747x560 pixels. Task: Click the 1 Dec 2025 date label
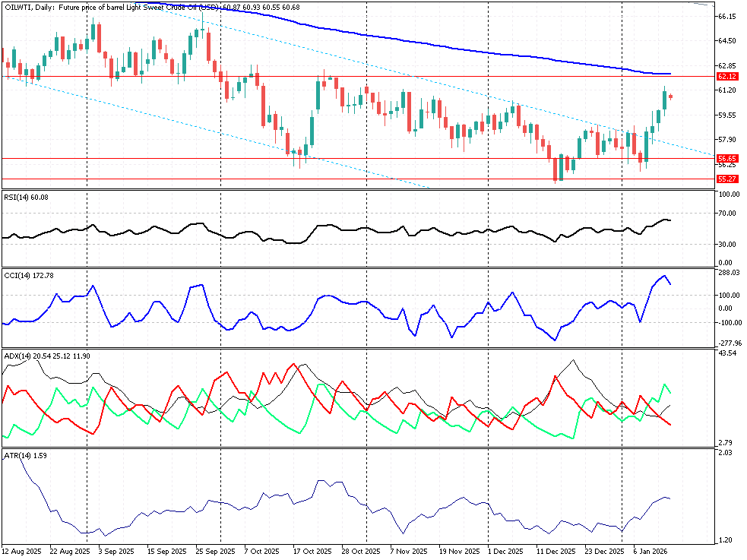[x=505, y=551]
